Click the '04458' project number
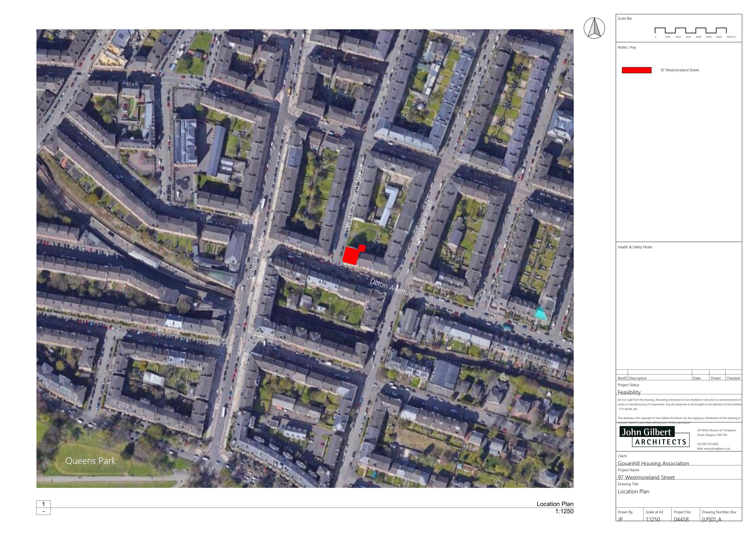 681,519
